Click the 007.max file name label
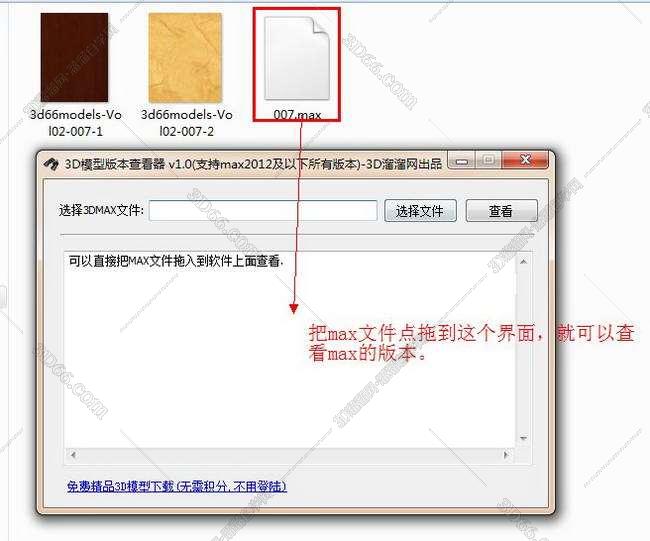The height and width of the screenshot is (541, 650). tap(297, 115)
